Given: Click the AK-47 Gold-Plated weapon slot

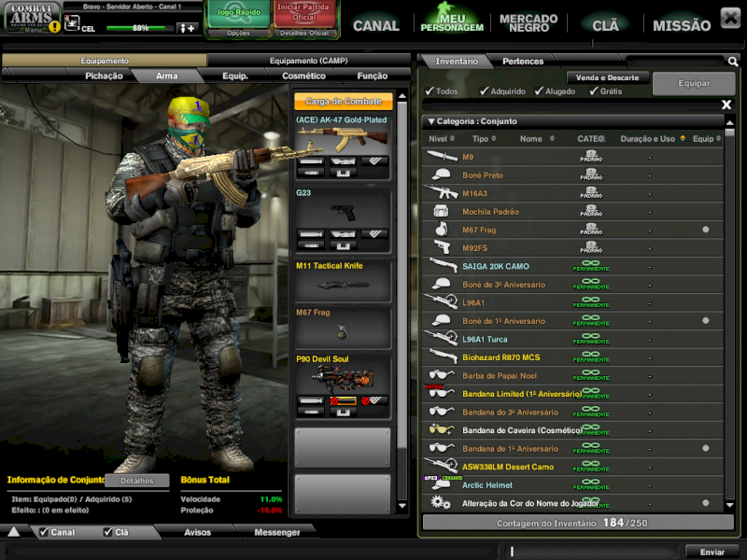Looking at the screenshot, I should [x=343, y=147].
